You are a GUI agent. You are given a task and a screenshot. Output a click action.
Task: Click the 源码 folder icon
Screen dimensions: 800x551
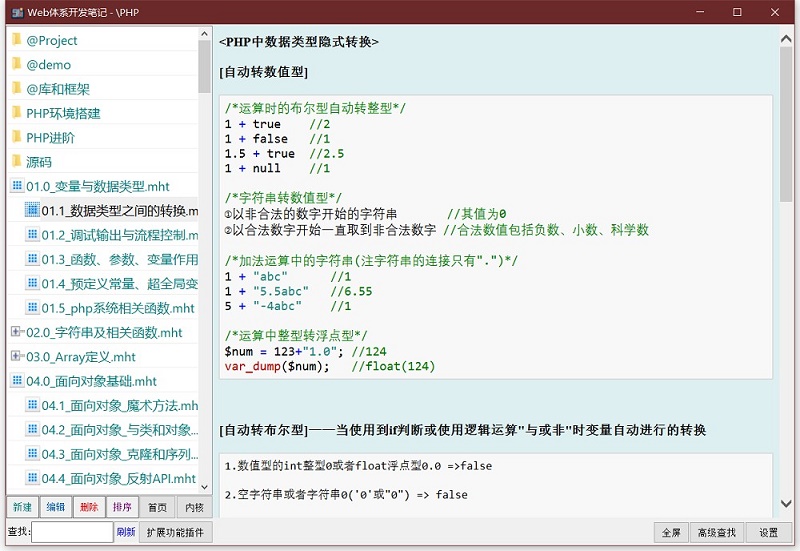pyautogui.click(x=16, y=161)
